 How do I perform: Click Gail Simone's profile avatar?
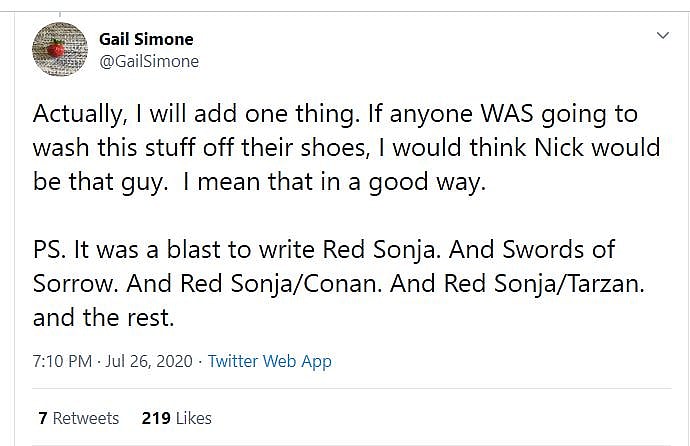point(56,49)
